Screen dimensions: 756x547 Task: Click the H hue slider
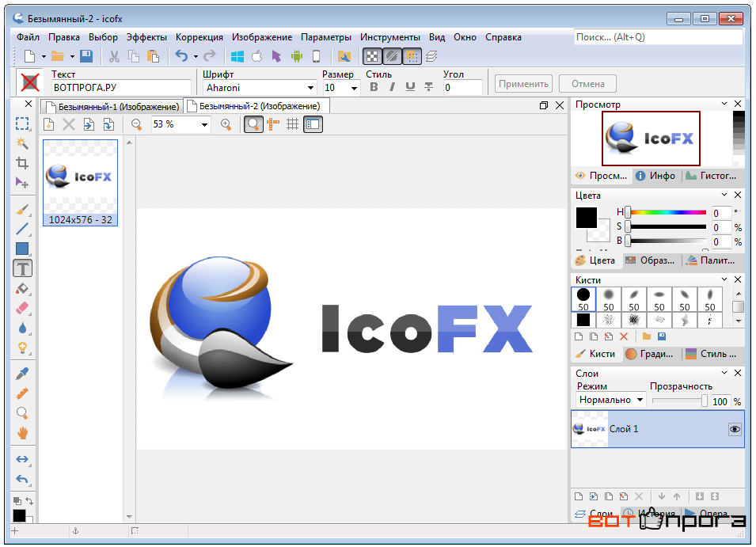[x=667, y=212]
